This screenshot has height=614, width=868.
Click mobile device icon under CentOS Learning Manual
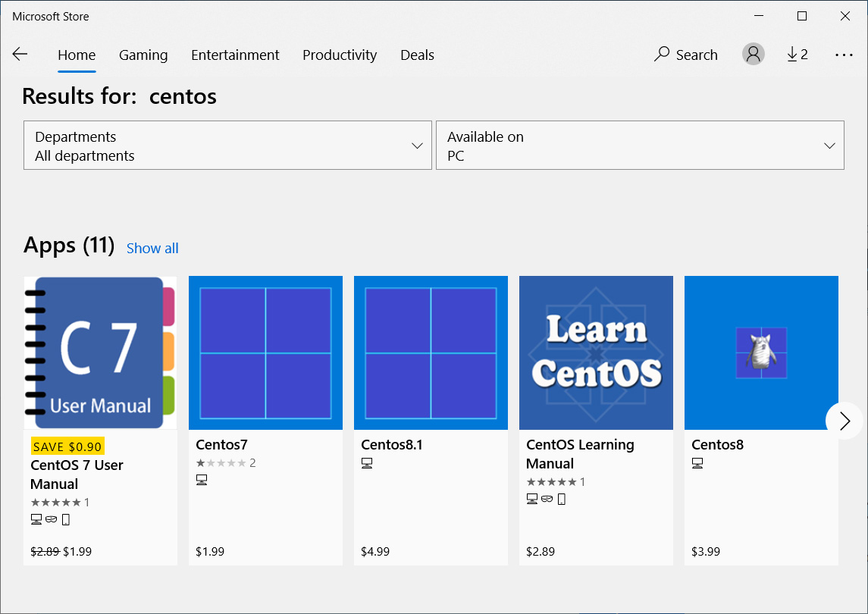[x=561, y=500]
